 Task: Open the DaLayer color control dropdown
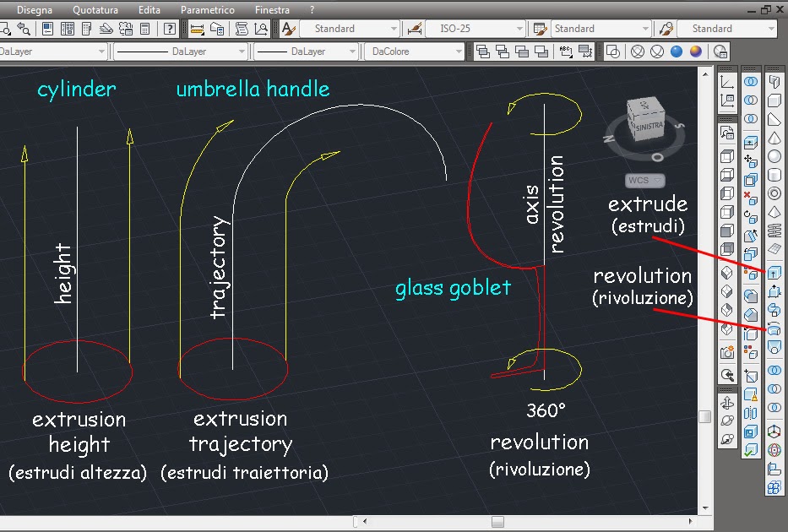point(53,52)
